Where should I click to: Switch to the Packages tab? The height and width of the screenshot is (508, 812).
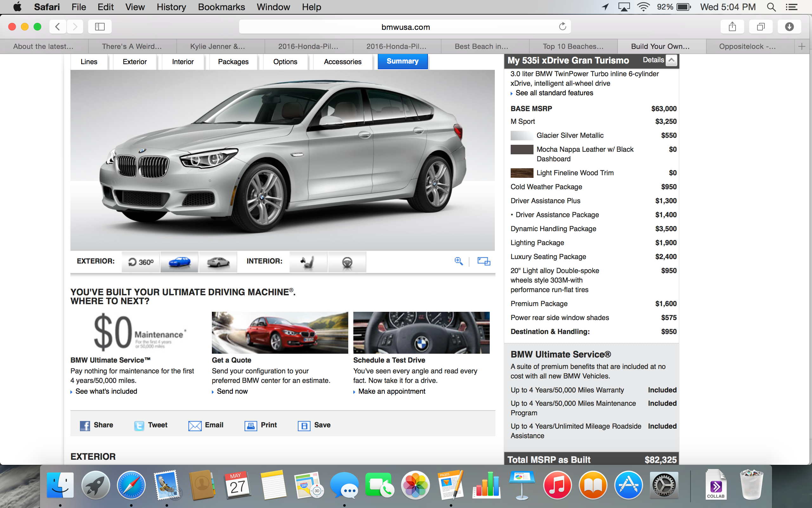pyautogui.click(x=233, y=62)
